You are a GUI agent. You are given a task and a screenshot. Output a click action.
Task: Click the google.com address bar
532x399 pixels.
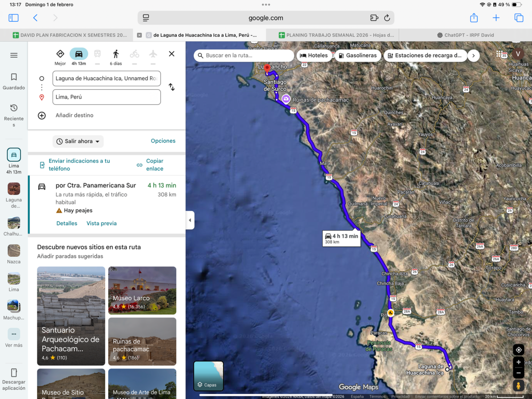[x=265, y=18]
